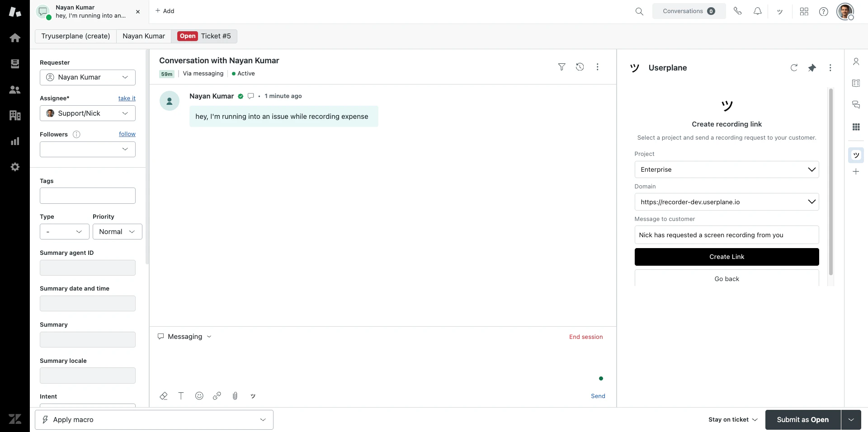Open Customers icon in left sidebar
The image size is (868, 432).
(15, 89)
